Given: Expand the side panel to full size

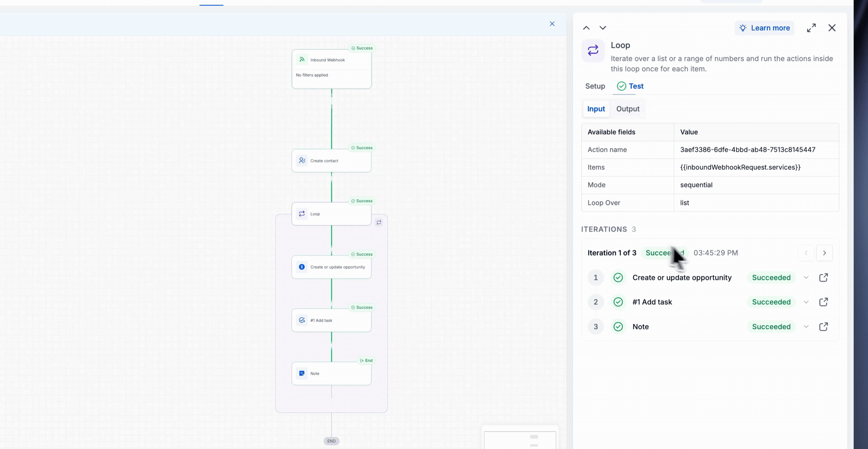Looking at the screenshot, I should click(x=811, y=28).
